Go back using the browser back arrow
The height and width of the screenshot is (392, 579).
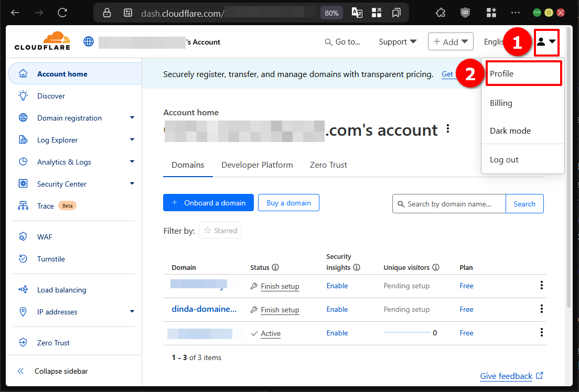[x=15, y=13]
